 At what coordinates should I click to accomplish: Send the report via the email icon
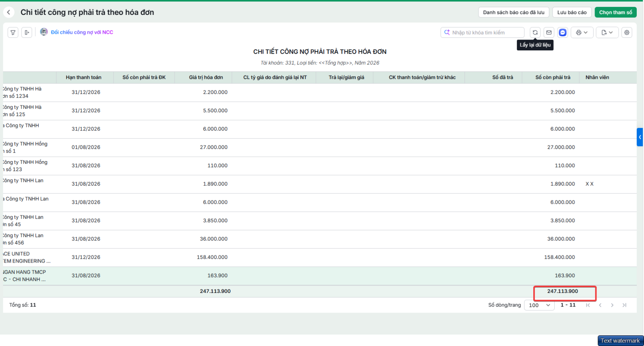pyautogui.click(x=549, y=33)
